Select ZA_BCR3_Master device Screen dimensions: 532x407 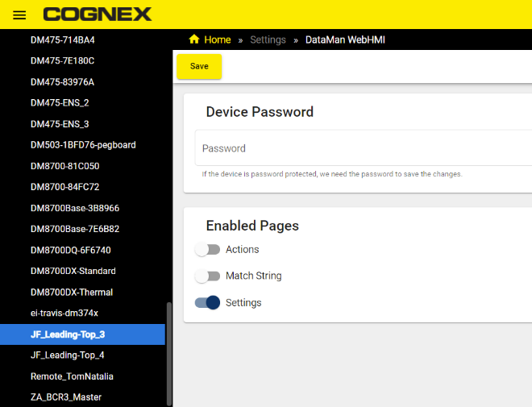pyautogui.click(x=66, y=397)
